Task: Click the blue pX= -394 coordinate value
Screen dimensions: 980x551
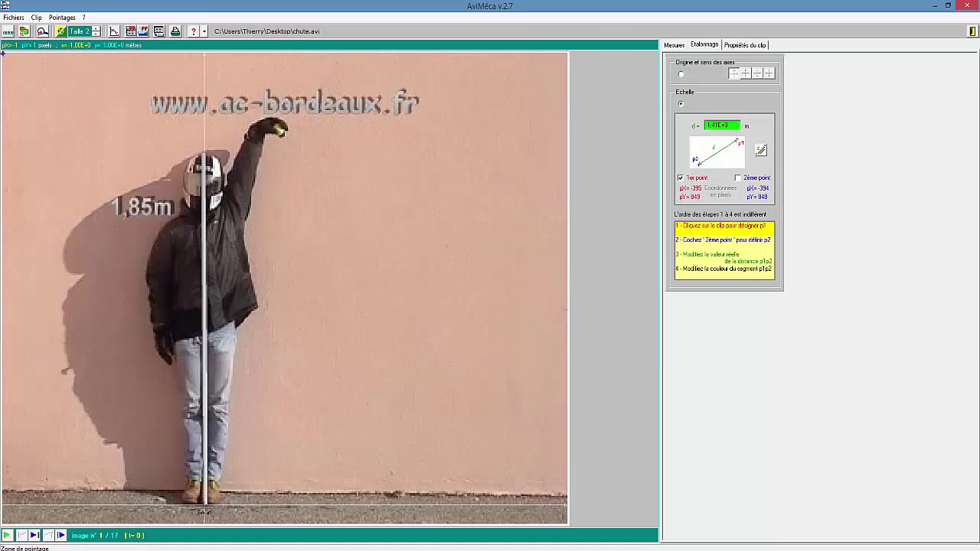Action: (x=758, y=188)
